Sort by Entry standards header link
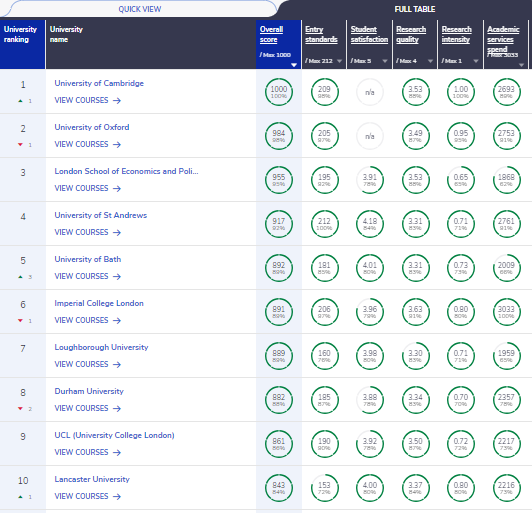The width and height of the screenshot is (532, 513). pos(321,34)
